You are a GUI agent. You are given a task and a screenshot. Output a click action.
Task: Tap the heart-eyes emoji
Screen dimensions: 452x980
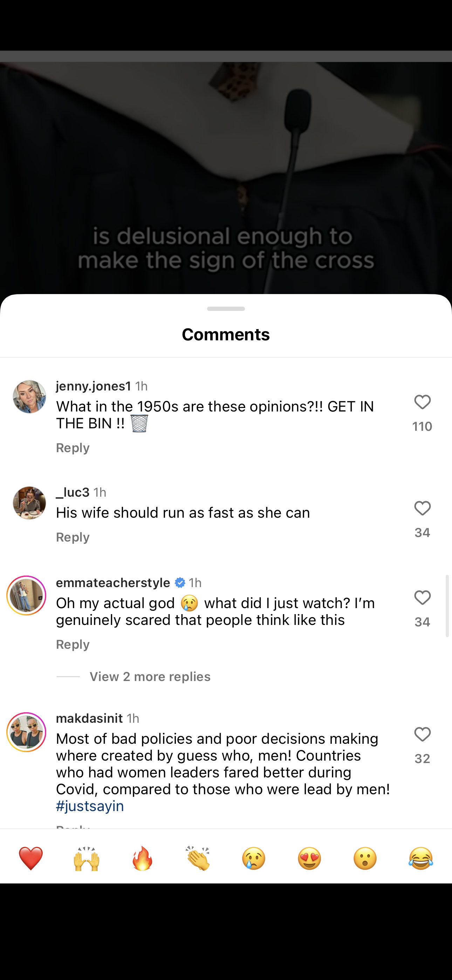click(309, 858)
